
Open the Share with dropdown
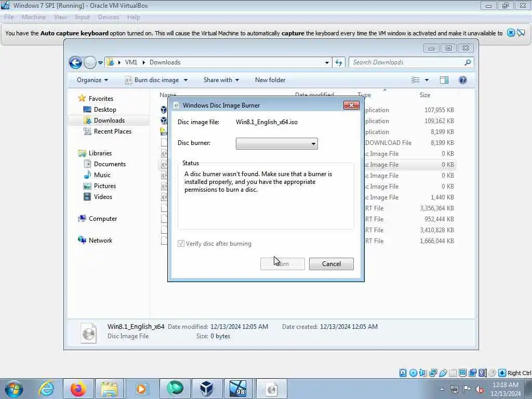point(221,80)
